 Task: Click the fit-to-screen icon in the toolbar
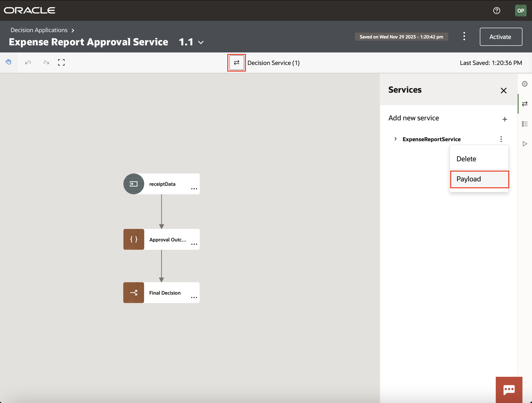pos(61,63)
